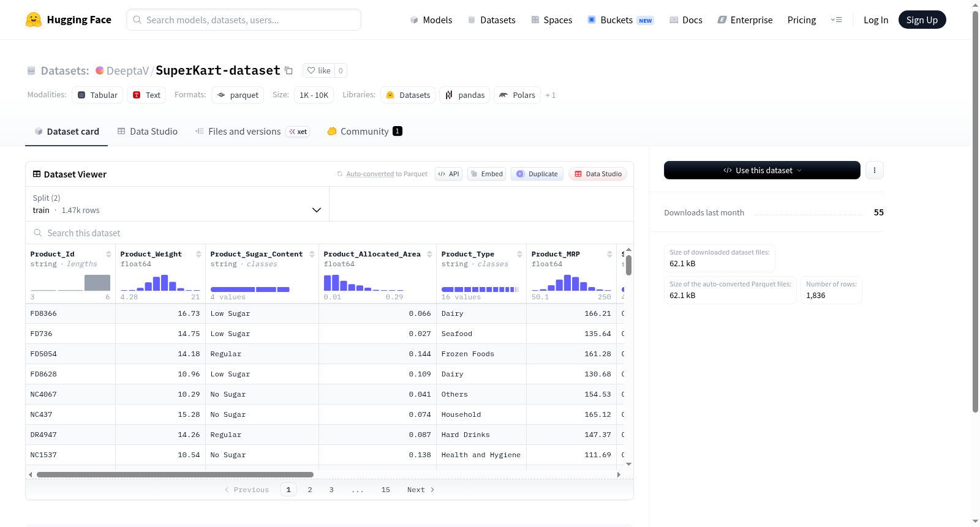Screen dimensions: 980x527
Task: Open Buckets in the top navigation
Action: point(620,20)
